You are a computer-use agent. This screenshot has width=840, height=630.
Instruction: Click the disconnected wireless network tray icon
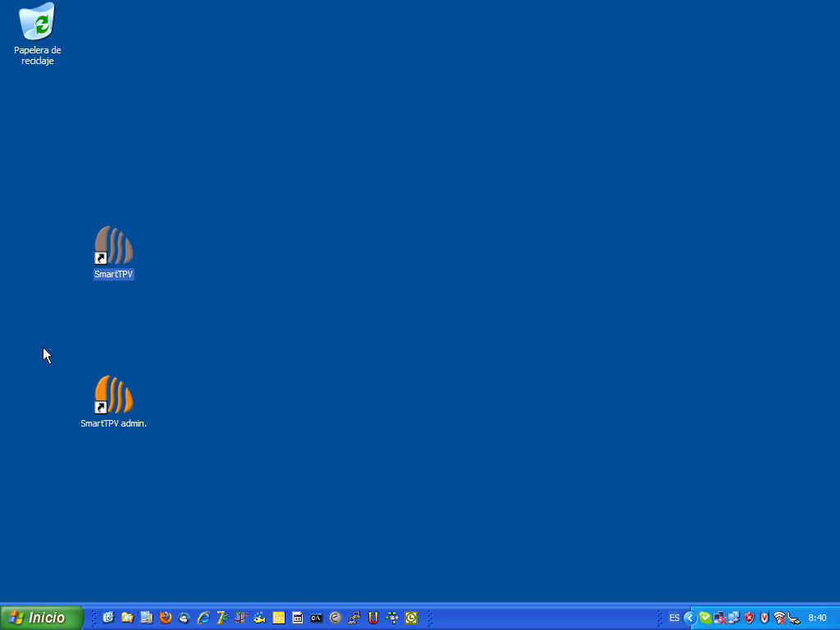click(779, 618)
